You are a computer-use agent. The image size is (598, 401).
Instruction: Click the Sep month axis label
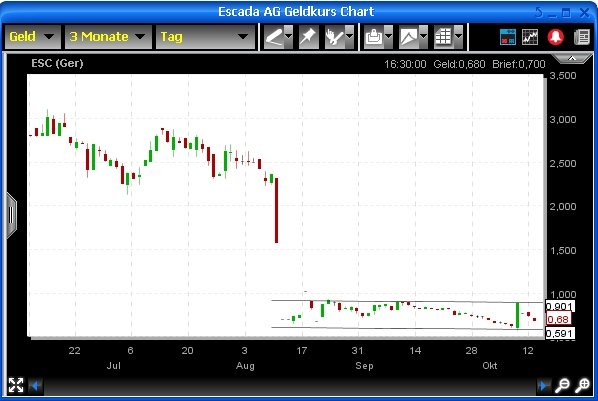click(x=364, y=366)
